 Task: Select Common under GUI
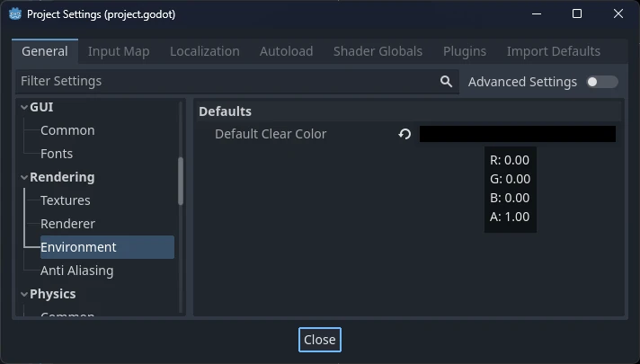coord(67,130)
